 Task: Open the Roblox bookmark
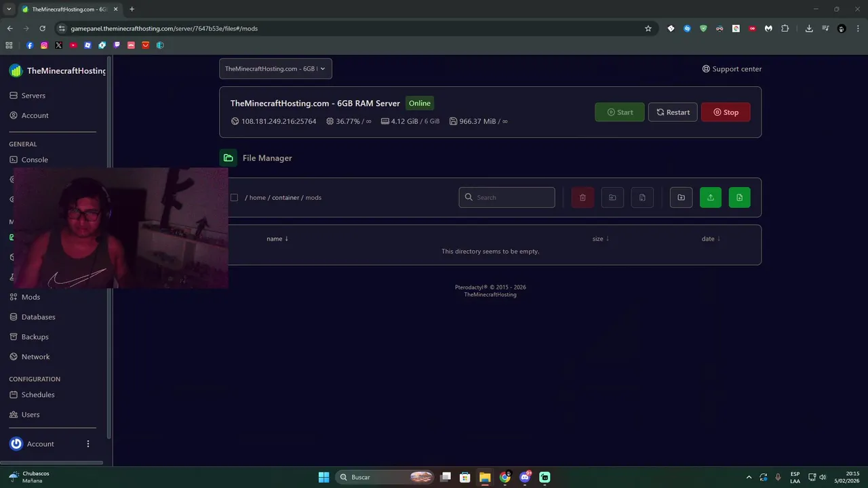point(87,45)
